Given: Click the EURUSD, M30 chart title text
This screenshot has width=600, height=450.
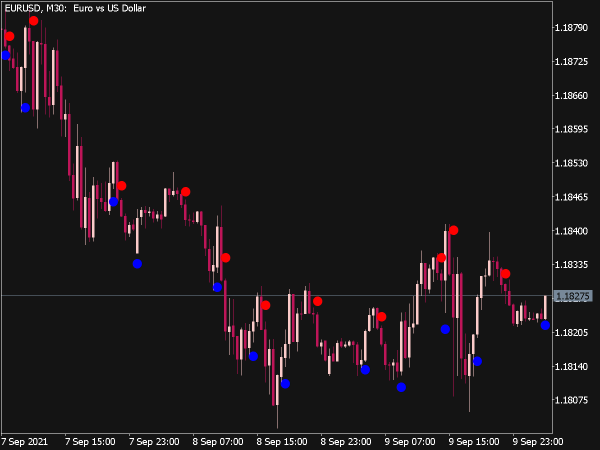Looking at the screenshot, I should [x=75, y=8].
